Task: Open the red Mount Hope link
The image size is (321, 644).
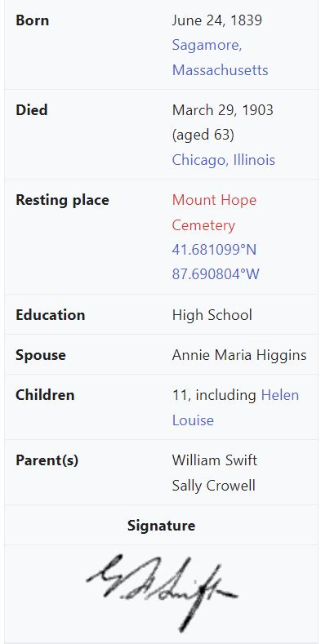Action: pos(214,200)
